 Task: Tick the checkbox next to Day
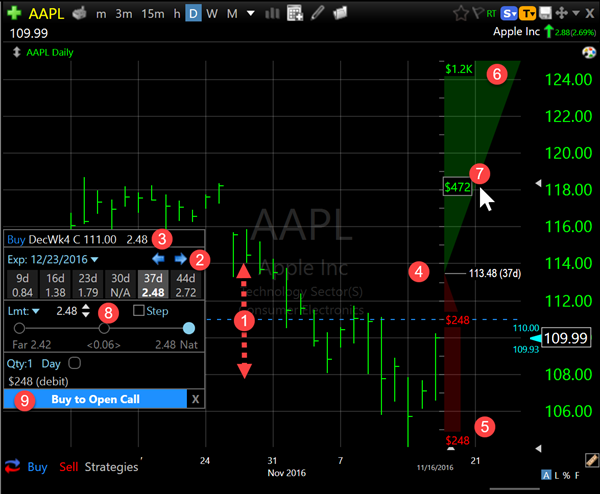(75, 363)
